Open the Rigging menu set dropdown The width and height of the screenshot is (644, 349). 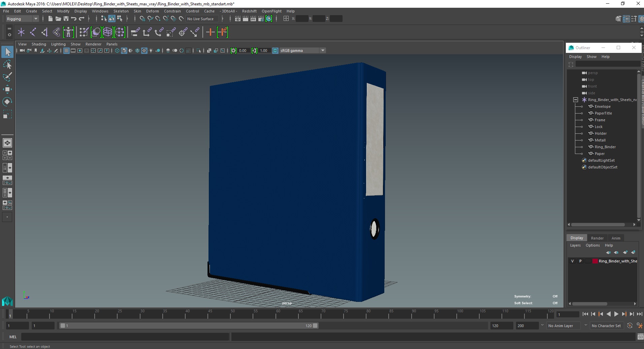click(x=22, y=19)
